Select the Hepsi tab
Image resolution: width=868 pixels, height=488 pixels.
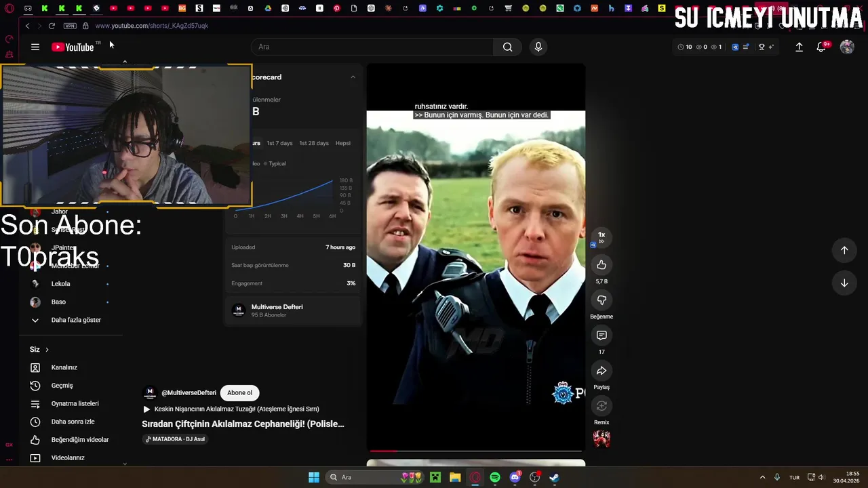click(343, 143)
